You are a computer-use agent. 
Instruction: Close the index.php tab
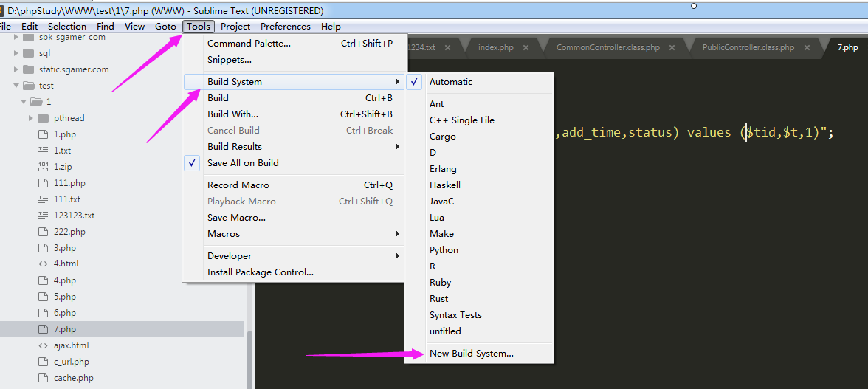pos(526,47)
